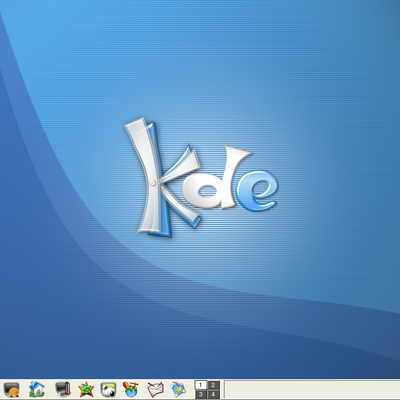
Task: Switch to virtual desktop 1
Action: [200, 385]
